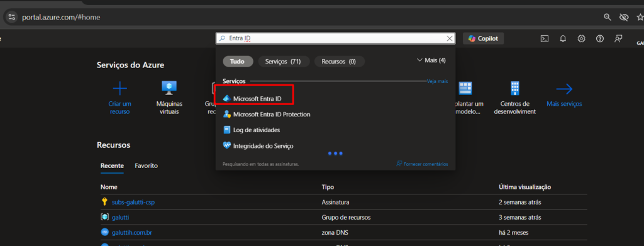This screenshot has width=644, height=246.
Task: Click the Log de atividades book icon
Action: click(226, 130)
